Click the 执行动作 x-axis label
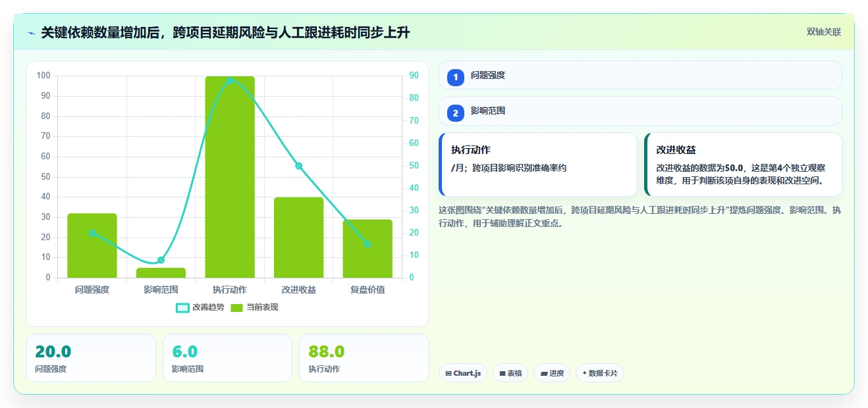The image size is (868, 408). tap(230, 290)
